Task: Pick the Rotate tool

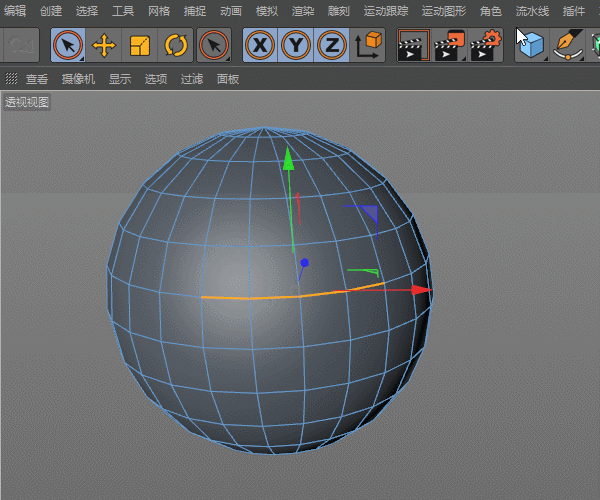Action: [176, 45]
